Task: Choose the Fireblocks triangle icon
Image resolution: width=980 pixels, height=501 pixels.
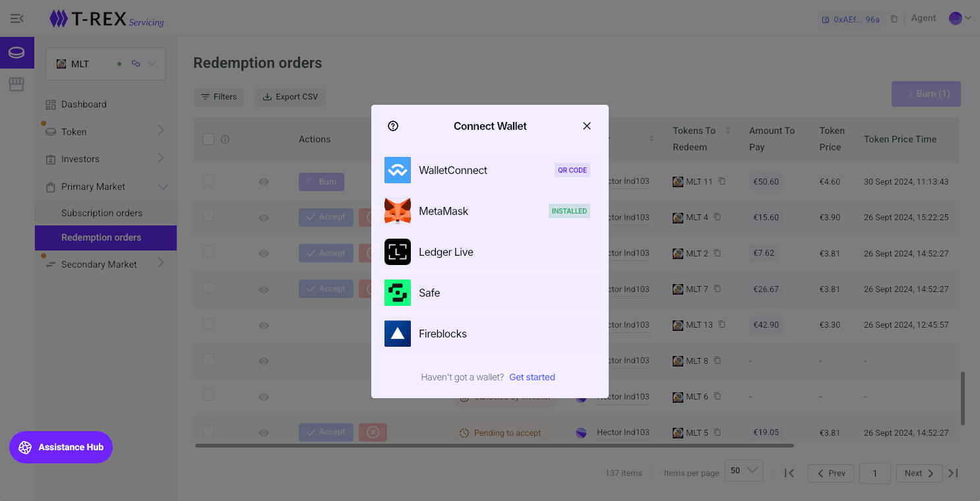Action: 398,334
